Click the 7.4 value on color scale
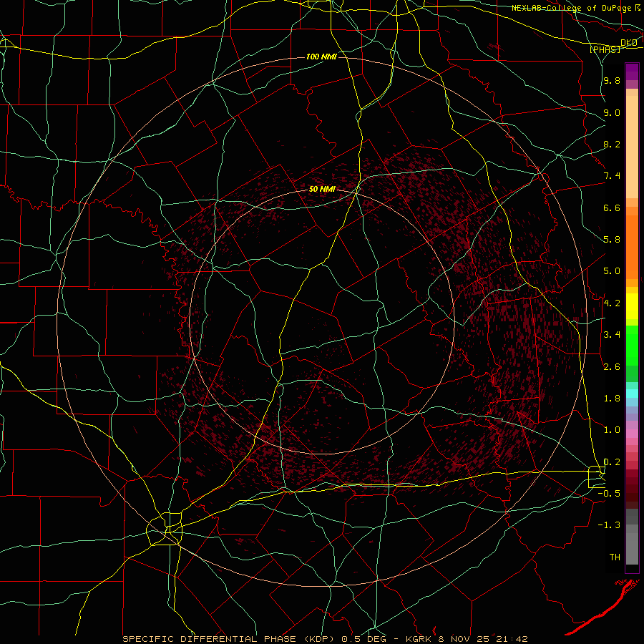This screenshot has width=644, height=644. (612, 176)
